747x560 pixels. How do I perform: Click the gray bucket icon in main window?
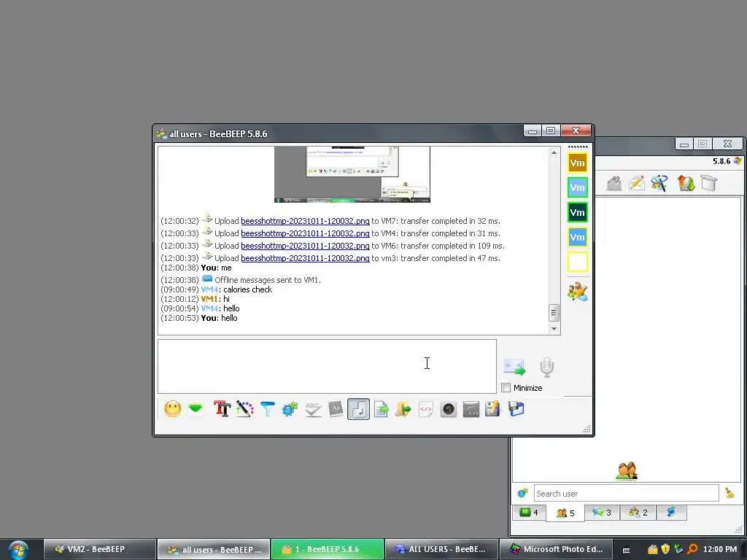pos(709,183)
